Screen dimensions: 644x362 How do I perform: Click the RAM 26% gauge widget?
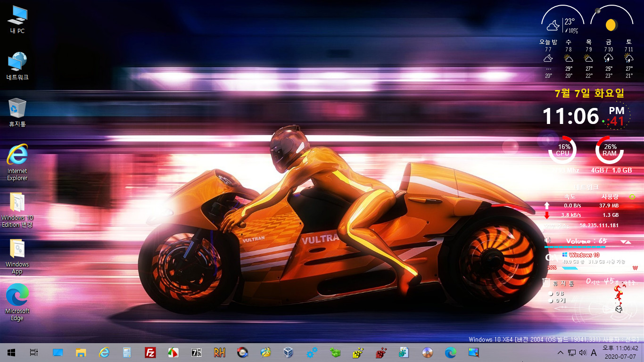[x=610, y=150]
